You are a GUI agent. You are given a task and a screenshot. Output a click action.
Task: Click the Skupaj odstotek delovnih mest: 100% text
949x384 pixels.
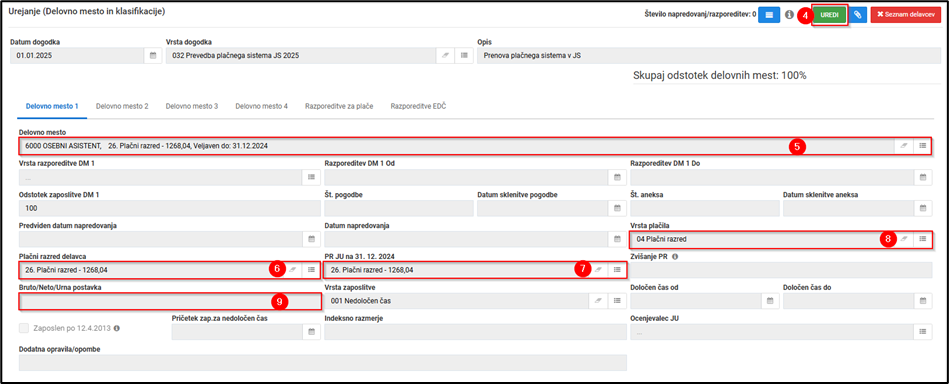click(720, 76)
